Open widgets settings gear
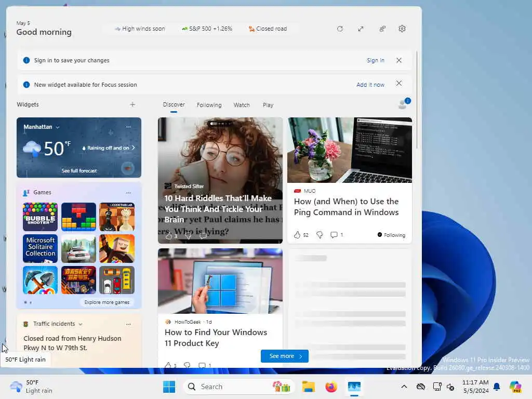Image resolution: width=532 pixels, height=399 pixels. 402,29
